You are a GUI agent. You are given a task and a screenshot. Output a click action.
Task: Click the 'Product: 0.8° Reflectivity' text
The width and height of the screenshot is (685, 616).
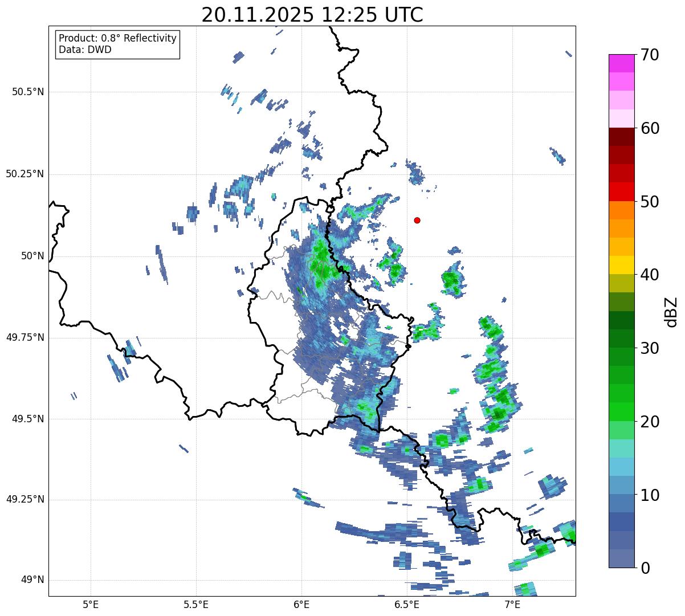tap(118, 38)
